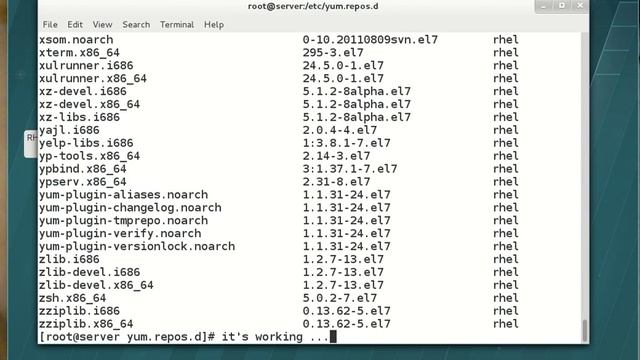The height and width of the screenshot is (360, 640).
Task: Click version 0-10.20110809svn.el7
Action: pos(370,40)
